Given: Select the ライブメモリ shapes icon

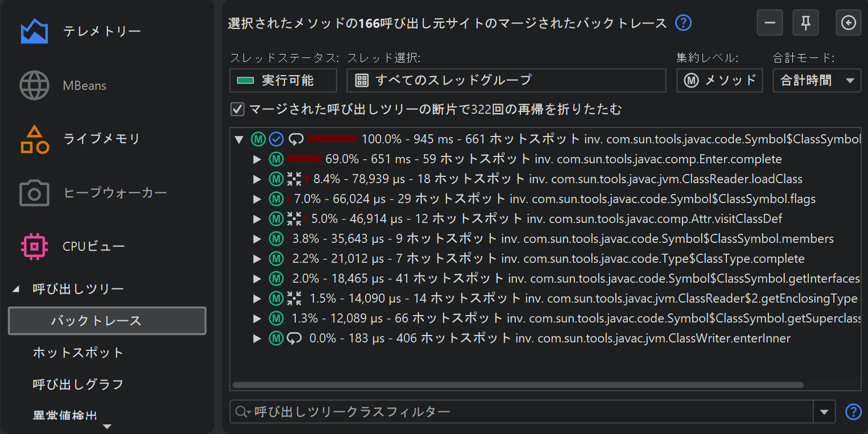Looking at the screenshot, I should pos(34,139).
